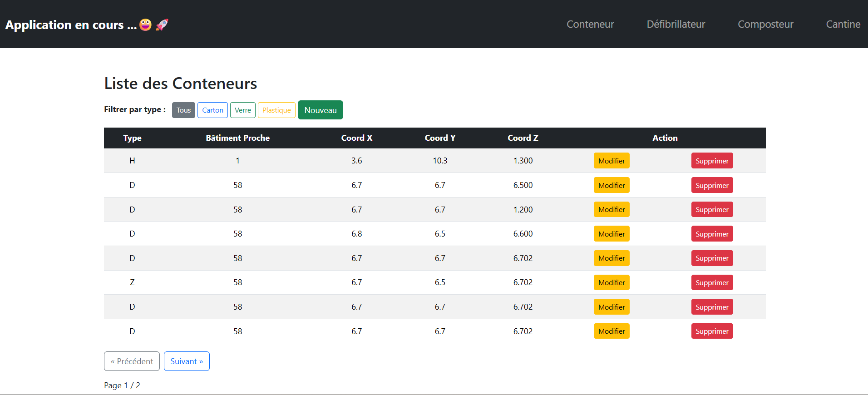Viewport: 868px width, 395px height.
Task: Go to the Défibrillateur page
Action: pyautogui.click(x=676, y=24)
